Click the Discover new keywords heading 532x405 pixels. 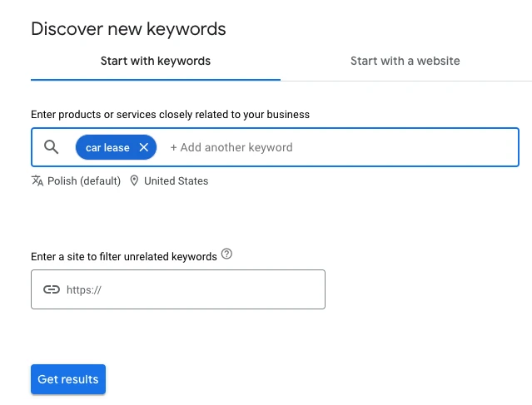128,28
